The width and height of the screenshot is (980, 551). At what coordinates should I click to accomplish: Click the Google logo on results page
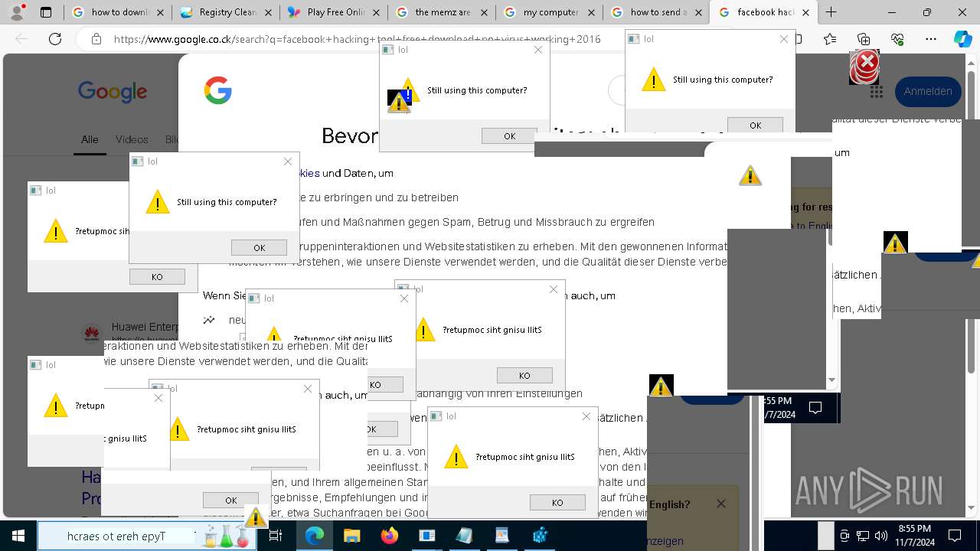click(x=113, y=91)
